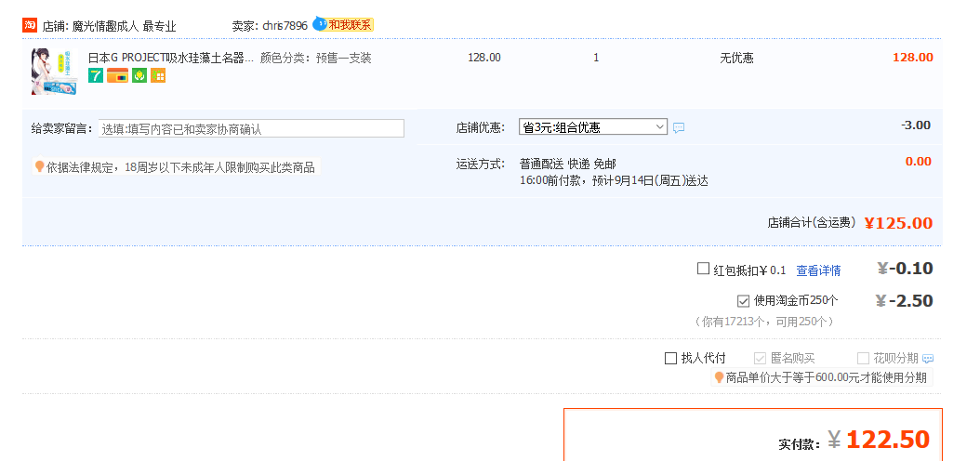Click the green 7-day return icon
Screen dimensions: 980x461
click(x=95, y=76)
